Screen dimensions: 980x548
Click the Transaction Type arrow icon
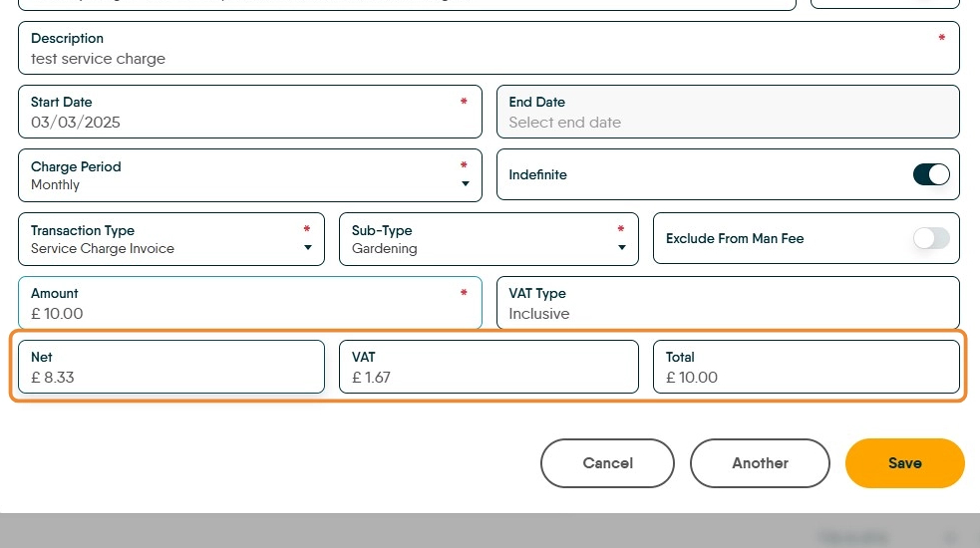(x=308, y=248)
